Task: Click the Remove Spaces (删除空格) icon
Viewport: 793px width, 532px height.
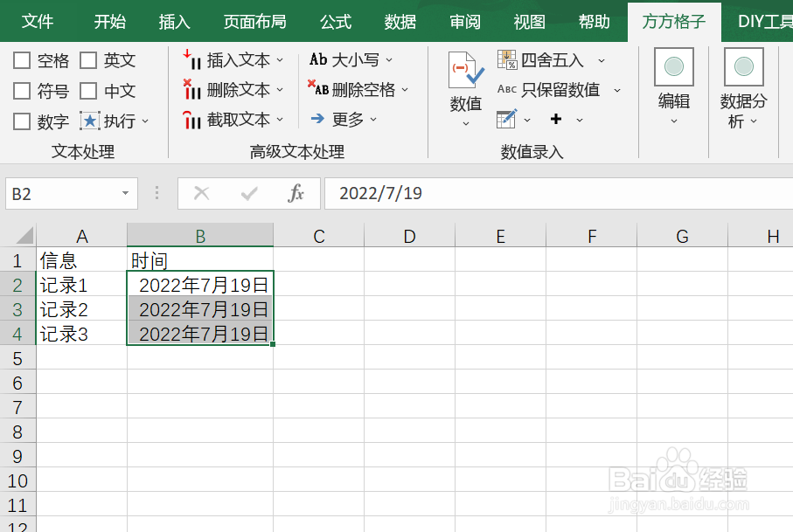Action: click(x=318, y=88)
